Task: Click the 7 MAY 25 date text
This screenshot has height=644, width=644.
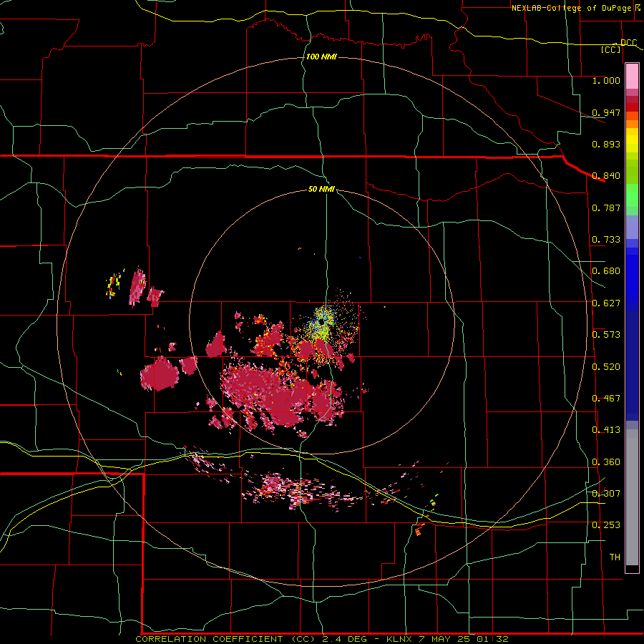Action: click(444, 639)
